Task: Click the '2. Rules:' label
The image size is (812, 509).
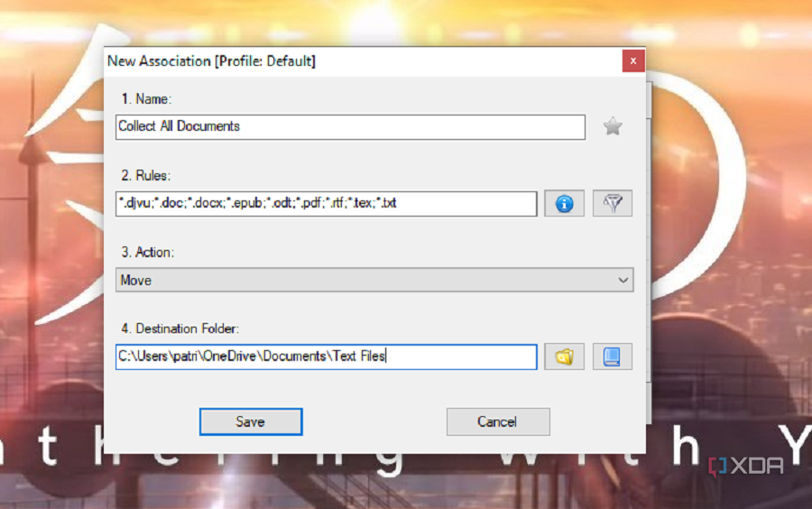Action: [145, 176]
